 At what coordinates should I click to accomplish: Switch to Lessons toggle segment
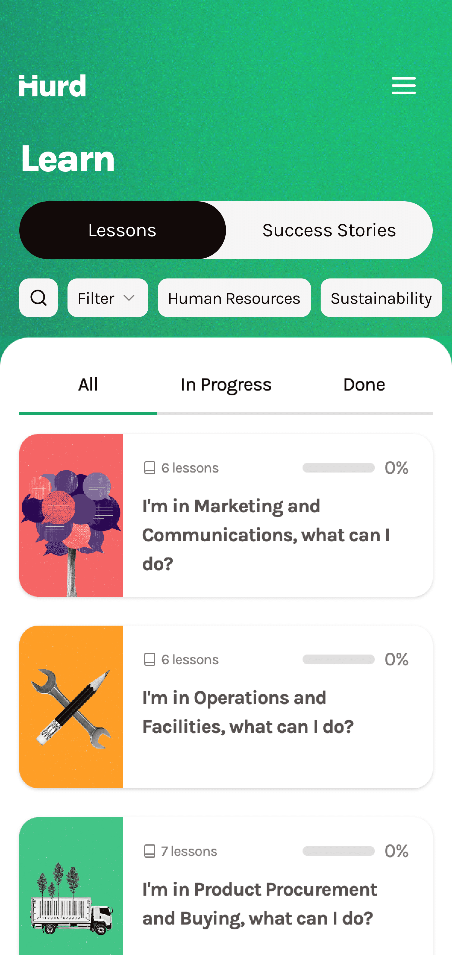tap(123, 230)
